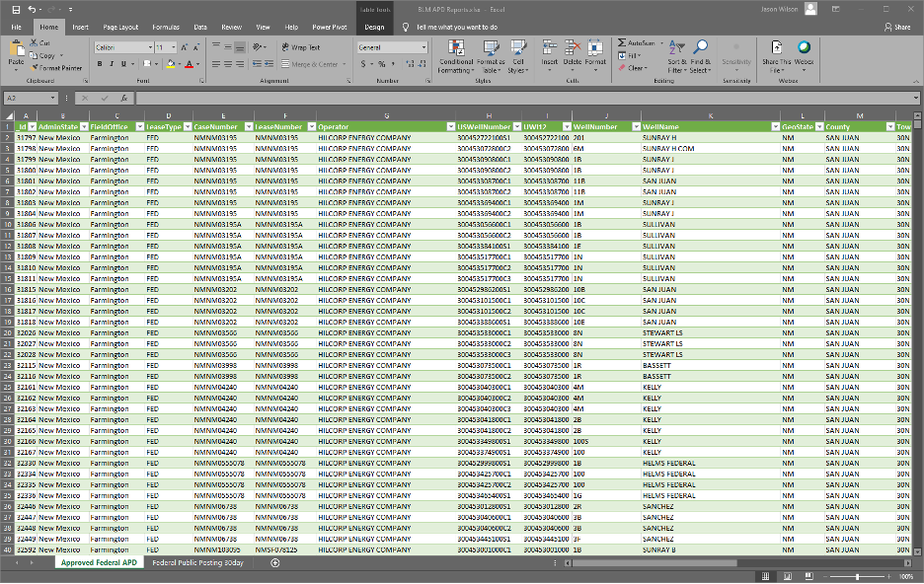Viewport: 924px width, 584px height.
Task: Save the workbook with the floppy disk icon
Action: 16,10
